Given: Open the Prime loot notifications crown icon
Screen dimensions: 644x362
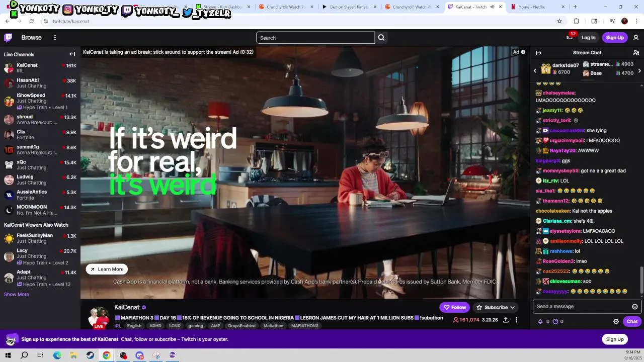Looking at the screenshot, I should pyautogui.click(x=570, y=37).
